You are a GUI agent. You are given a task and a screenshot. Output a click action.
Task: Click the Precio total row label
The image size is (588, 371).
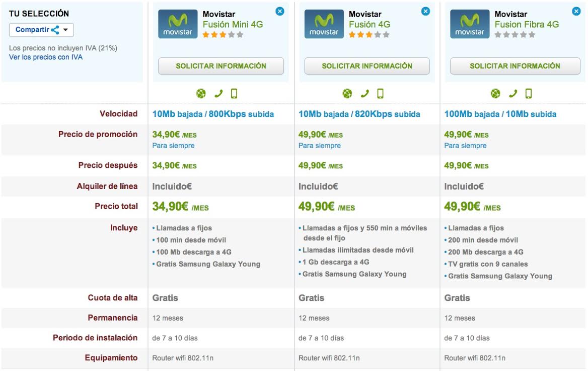(x=116, y=206)
